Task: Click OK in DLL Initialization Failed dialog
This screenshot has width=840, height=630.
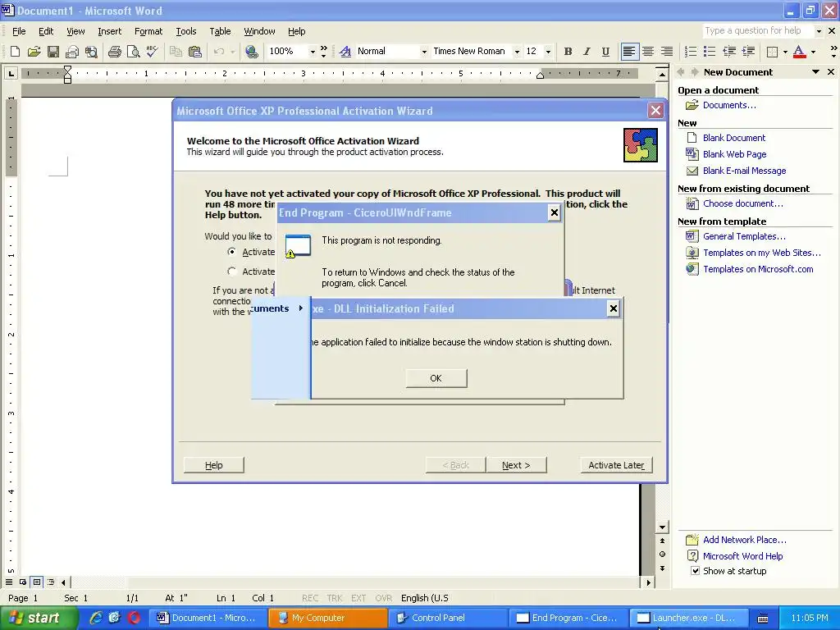Action: [x=436, y=378]
